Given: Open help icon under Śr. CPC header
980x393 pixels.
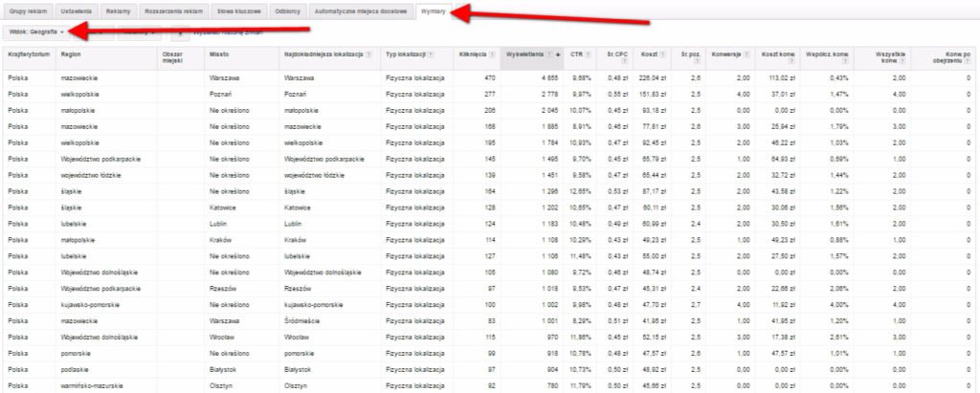Looking at the screenshot, I should [624, 61].
